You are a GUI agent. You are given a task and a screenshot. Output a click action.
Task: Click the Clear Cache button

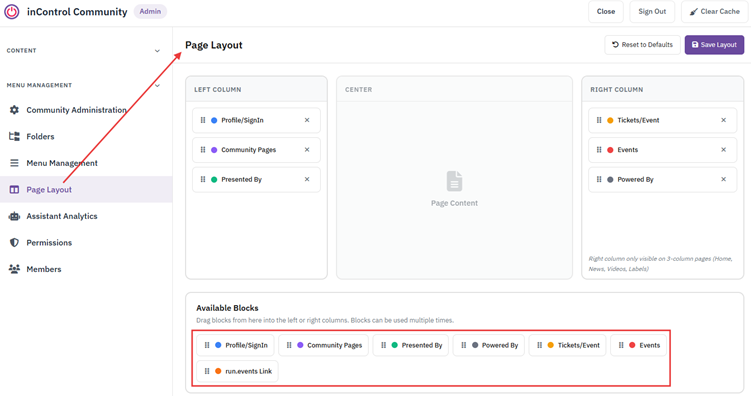point(714,11)
